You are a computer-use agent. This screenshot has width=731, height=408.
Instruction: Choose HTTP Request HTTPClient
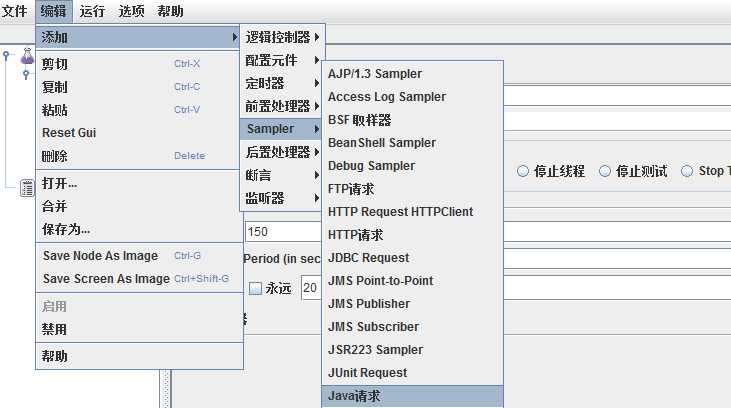[413, 212]
